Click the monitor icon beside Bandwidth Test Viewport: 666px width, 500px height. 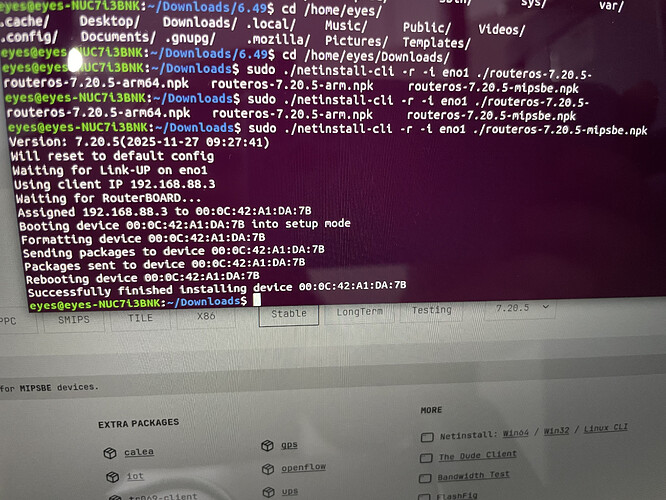(x=425, y=478)
